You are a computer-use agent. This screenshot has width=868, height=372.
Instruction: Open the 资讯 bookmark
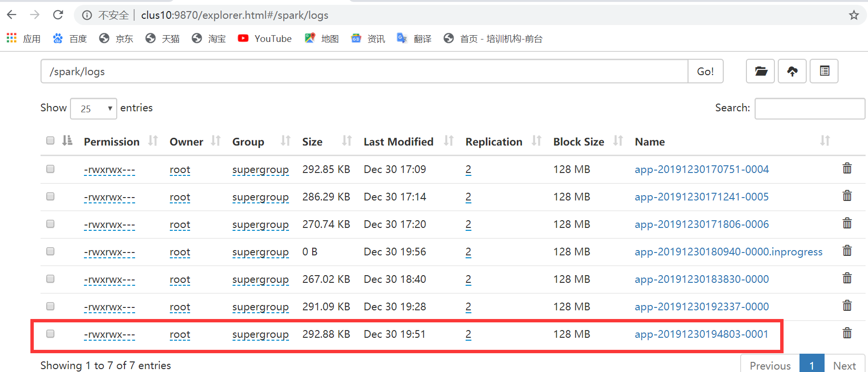(x=368, y=39)
